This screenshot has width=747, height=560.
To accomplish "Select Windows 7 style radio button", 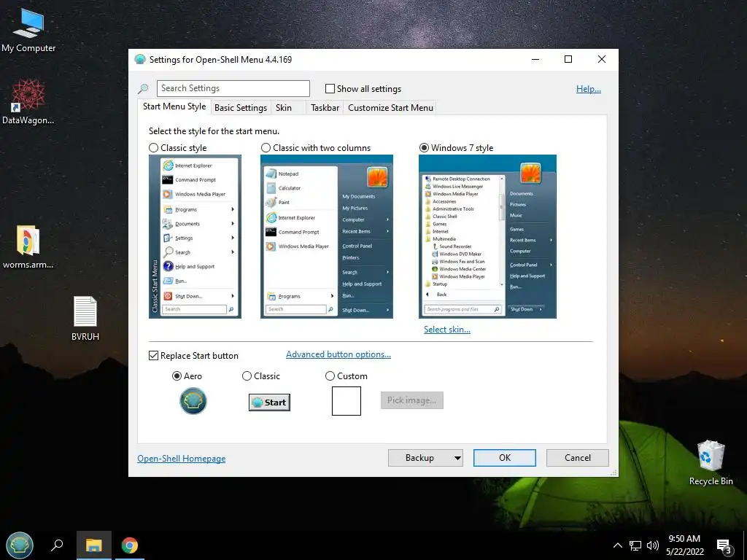I will 424,148.
